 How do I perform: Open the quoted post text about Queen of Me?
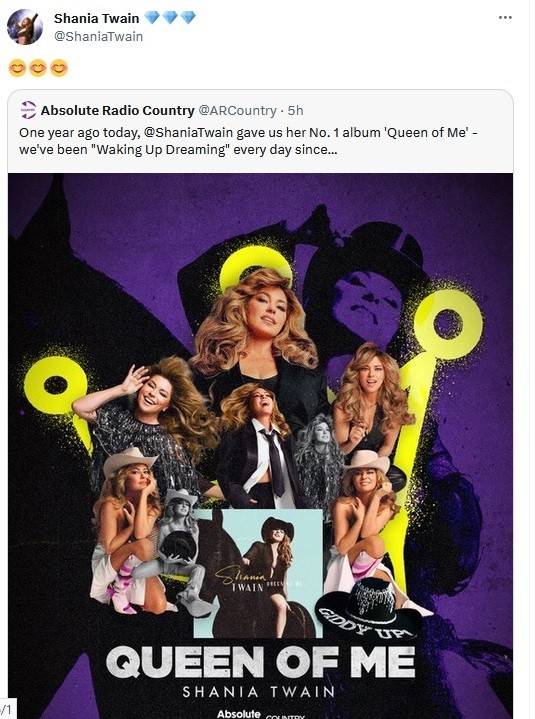click(248, 141)
